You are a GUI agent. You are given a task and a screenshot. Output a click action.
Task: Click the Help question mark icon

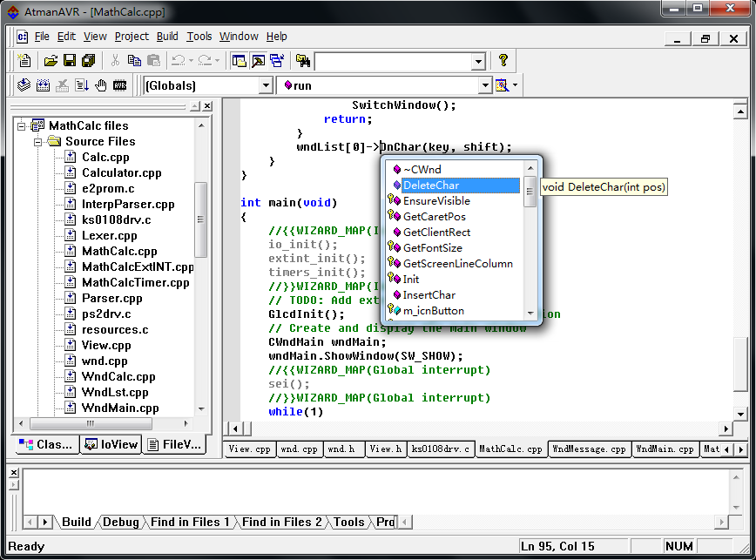tap(503, 61)
